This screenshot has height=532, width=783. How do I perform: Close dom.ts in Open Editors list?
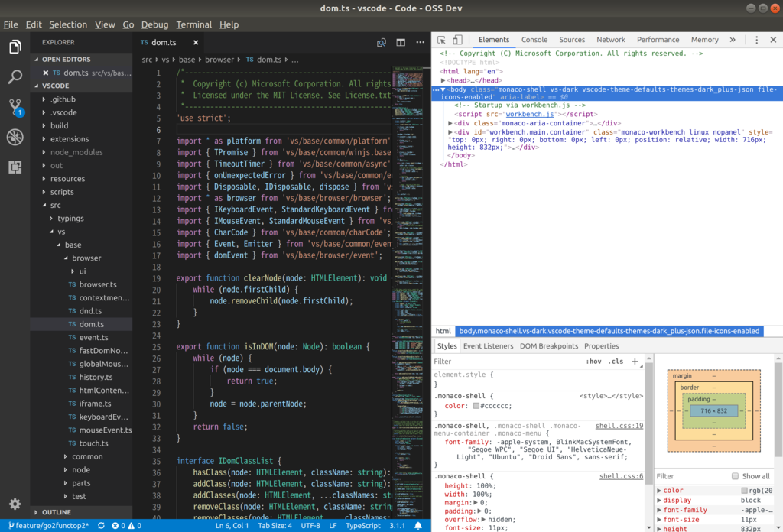point(45,73)
